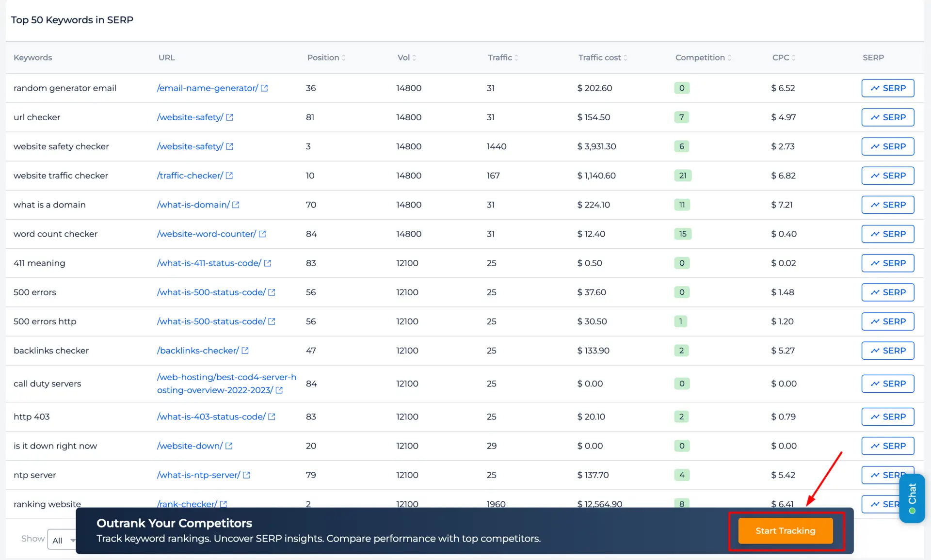Open external link icon beside /email-name-generator/

(264, 88)
